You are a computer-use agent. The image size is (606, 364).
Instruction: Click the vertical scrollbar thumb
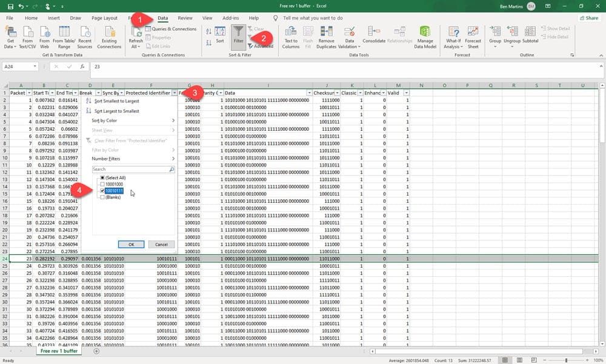click(x=602, y=116)
